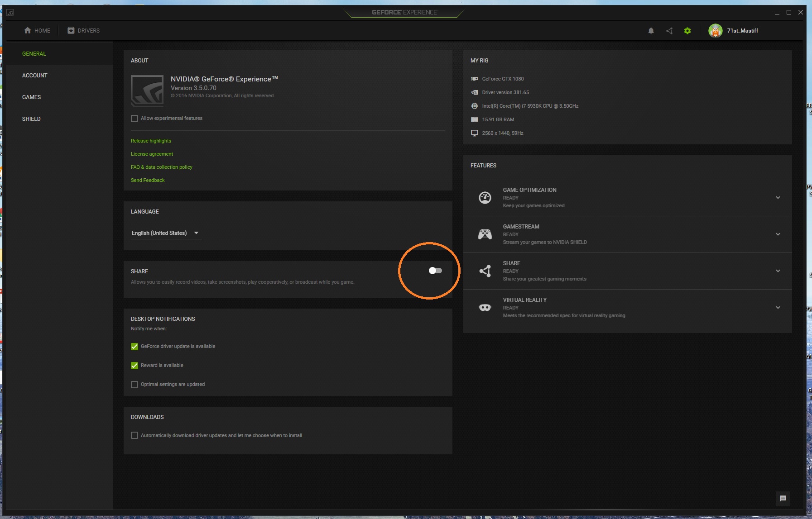This screenshot has height=519, width=812.
Task: Click the Game Optimization gauge icon
Action: [x=485, y=198]
